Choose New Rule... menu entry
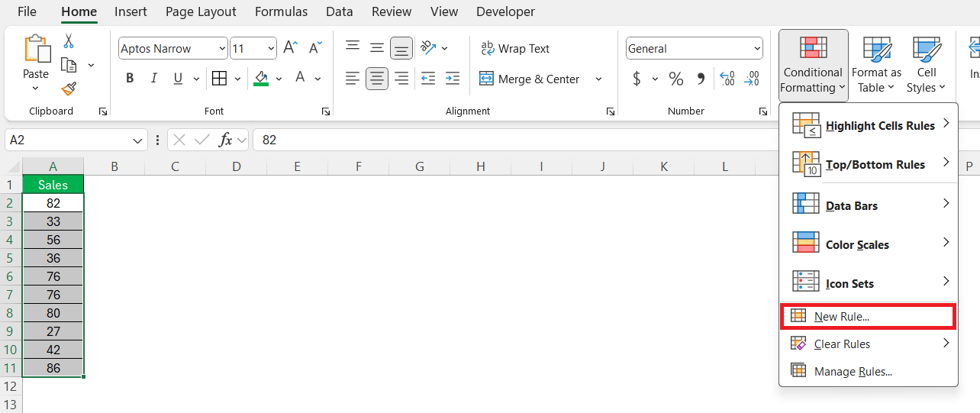This screenshot has width=980, height=413. pos(869,316)
